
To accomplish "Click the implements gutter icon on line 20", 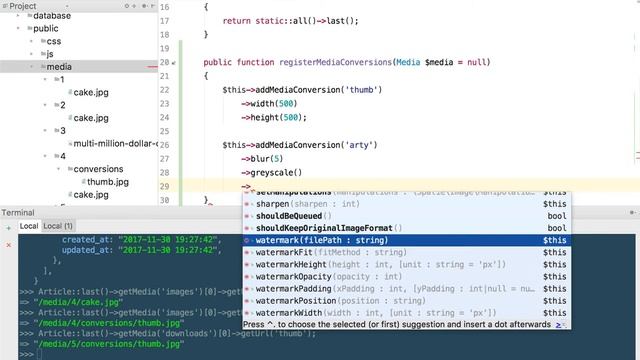I will tap(174, 63).
